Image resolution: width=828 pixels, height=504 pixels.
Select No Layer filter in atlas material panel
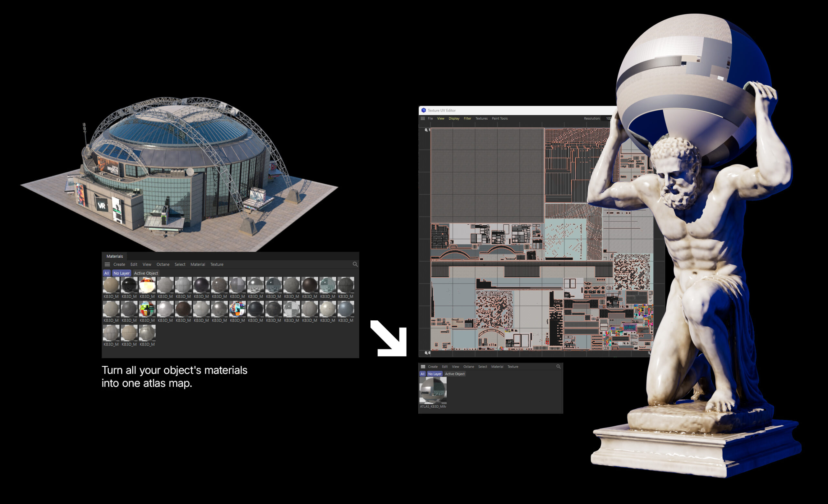pos(434,374)
